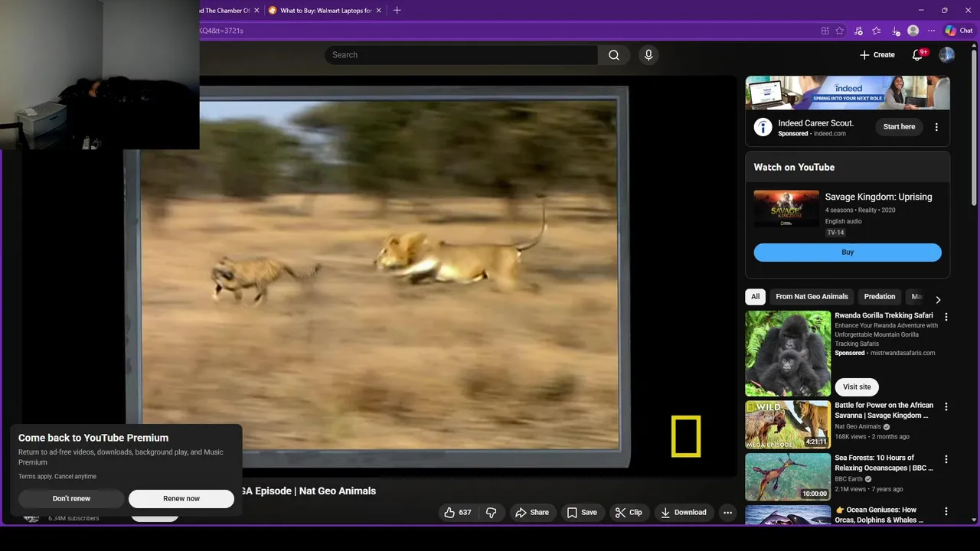This screenshot has height=551, width=980.
Task: Clip the video with scissors button
Action: pyautogui.click(x=629, y=513)
